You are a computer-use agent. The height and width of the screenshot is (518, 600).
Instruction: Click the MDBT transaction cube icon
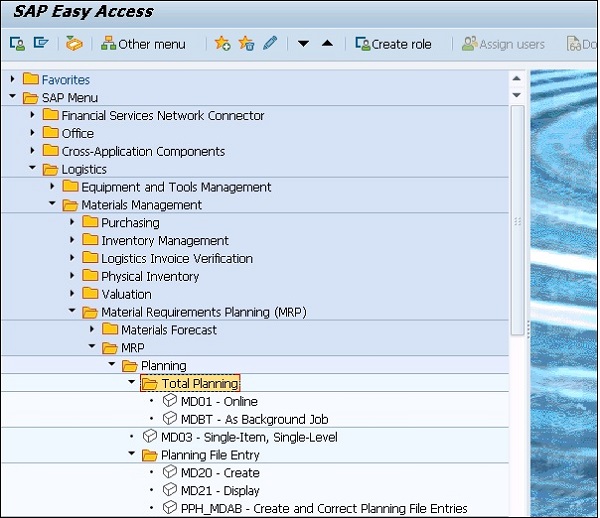coord(170,419)
